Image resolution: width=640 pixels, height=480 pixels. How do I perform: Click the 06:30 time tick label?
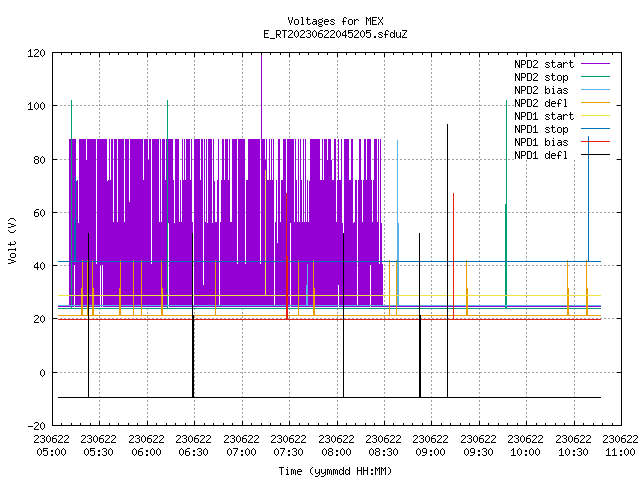coord(193,452)
